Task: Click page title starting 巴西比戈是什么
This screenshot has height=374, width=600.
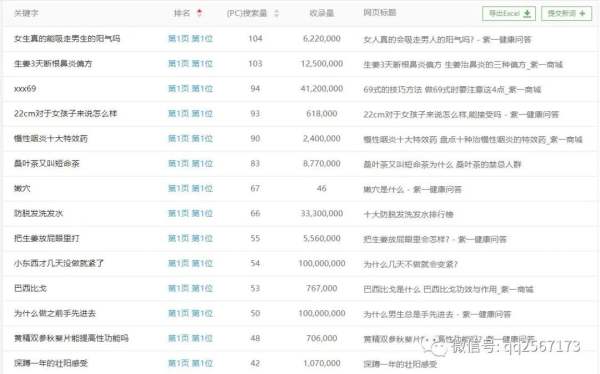Action: pyautogui.click(x=448, y=289)
